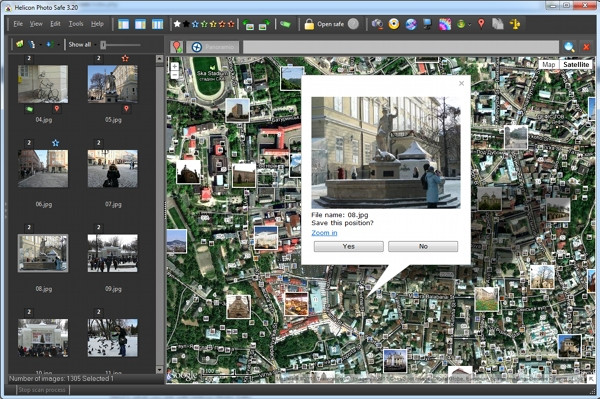This screenshot has height=399, width=600.
Task: Click the thumbnail size slider handle
Action: [x=103, y=45]
